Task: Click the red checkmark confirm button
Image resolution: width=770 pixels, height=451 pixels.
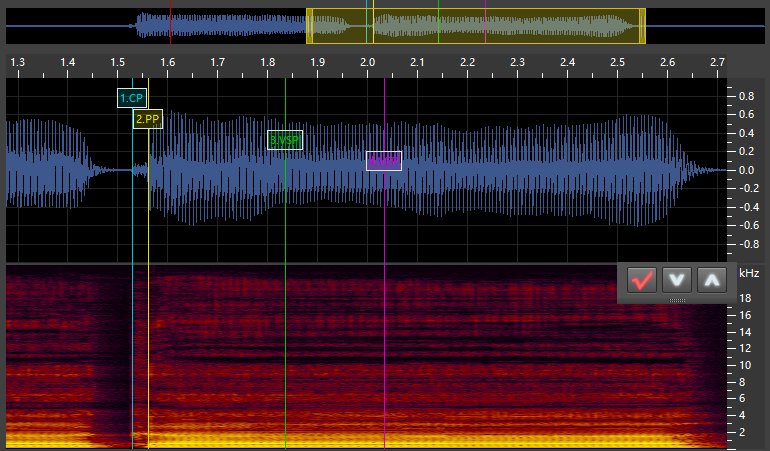Action: coord(641,280)
